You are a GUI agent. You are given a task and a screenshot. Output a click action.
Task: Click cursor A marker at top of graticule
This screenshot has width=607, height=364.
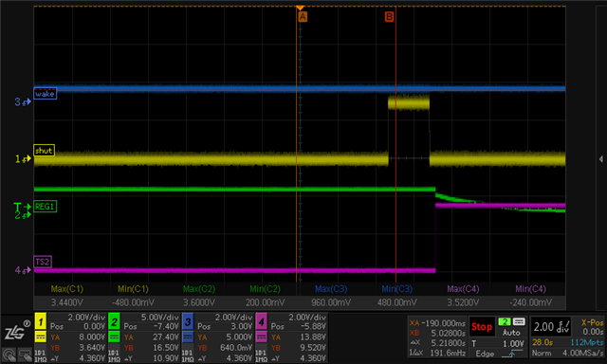point(303,17)
